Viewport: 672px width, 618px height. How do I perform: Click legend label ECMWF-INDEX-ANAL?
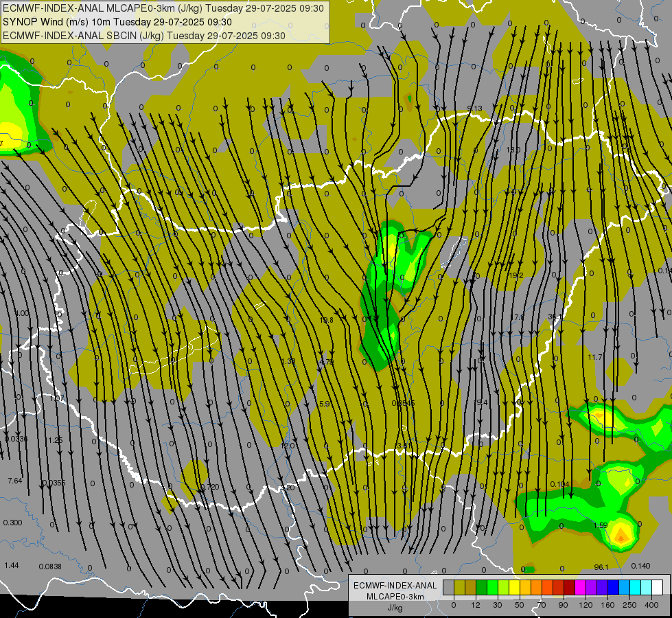pos(395,586)
